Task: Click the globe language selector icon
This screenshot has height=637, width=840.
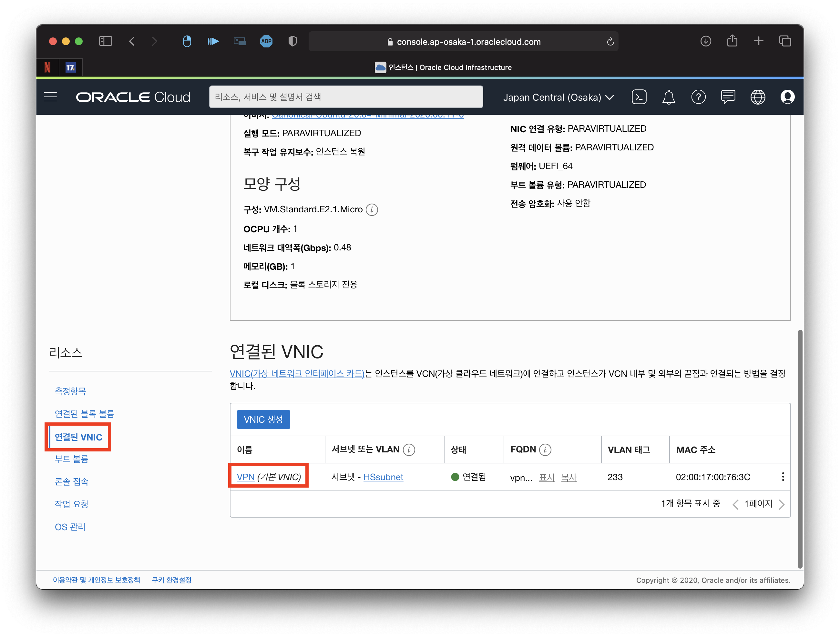Action: pyautogui.click(x=758, y=97)
